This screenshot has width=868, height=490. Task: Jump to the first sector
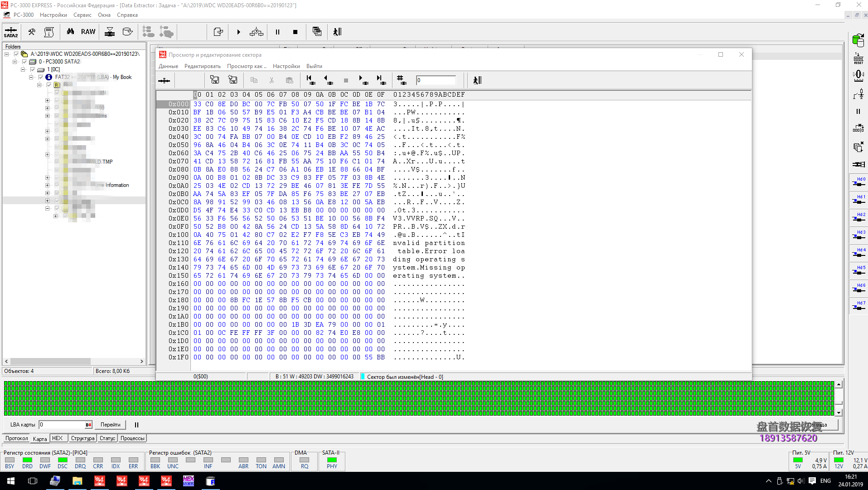[x=310, y=80]
